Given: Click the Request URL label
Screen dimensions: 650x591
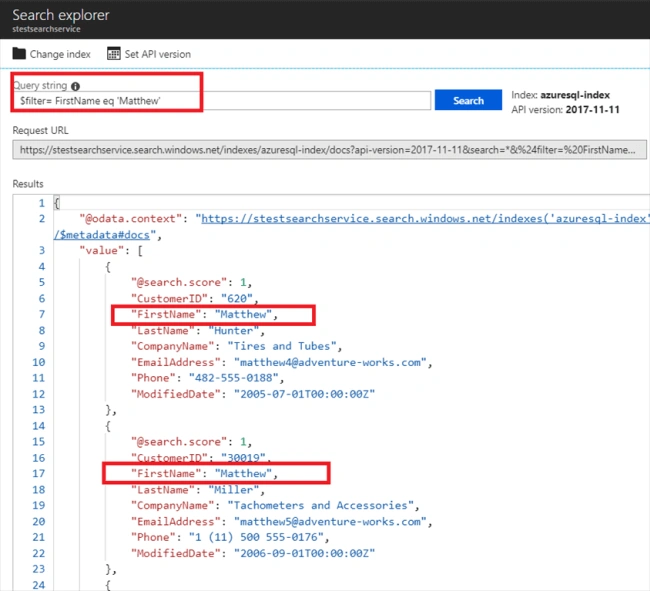Looking at the screenshot, I should pyautogui.click(x=40, y=130).
